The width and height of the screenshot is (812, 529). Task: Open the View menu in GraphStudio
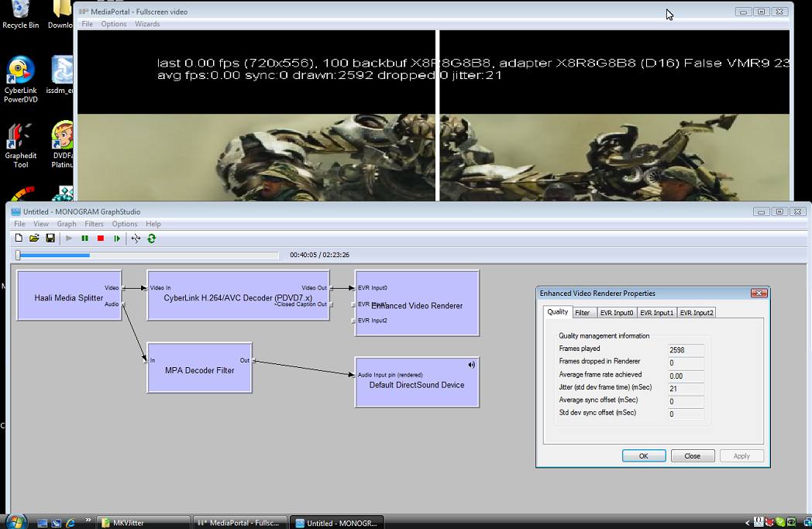pos(41,224)
